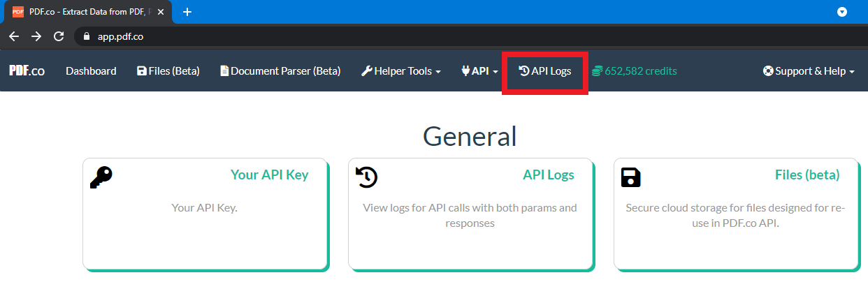Open Files (Beta) in the navbar
868x289 pixels.
click(x=168, y=71)
